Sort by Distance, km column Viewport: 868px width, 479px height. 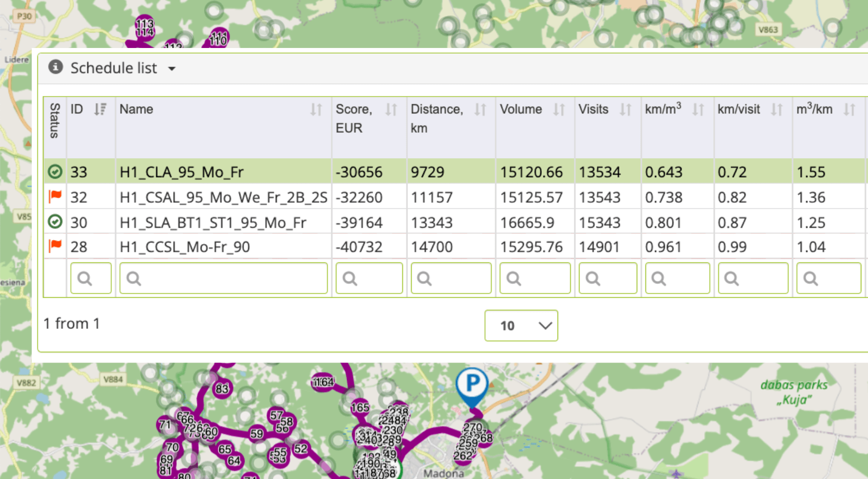point(480,109)
